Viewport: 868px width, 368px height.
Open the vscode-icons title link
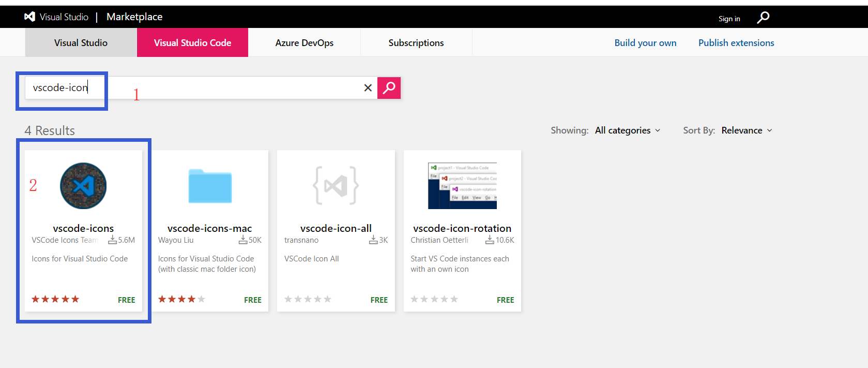pos(83,228)
